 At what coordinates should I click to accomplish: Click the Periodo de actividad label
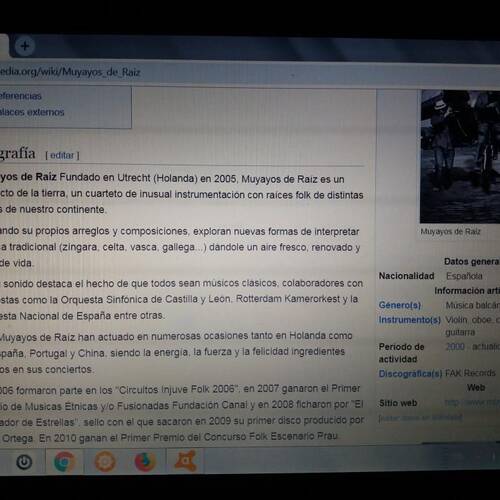pos(401,353)
